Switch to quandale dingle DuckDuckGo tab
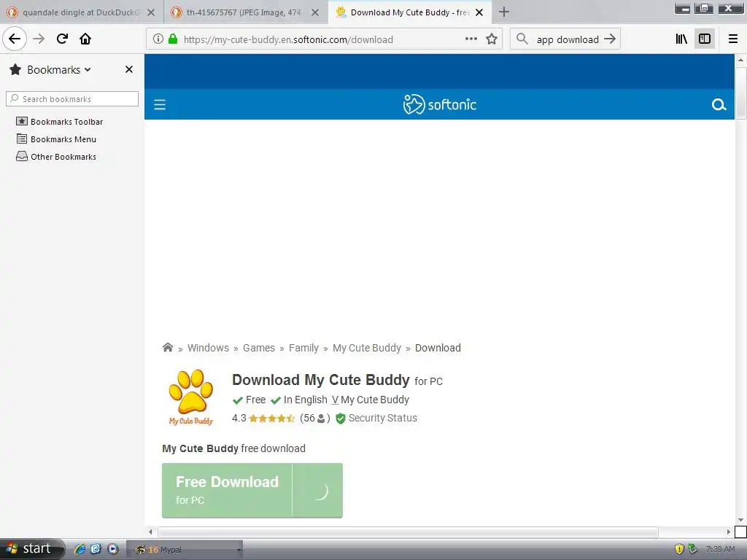The image size is (747, 560). click(x=81, y=12)
